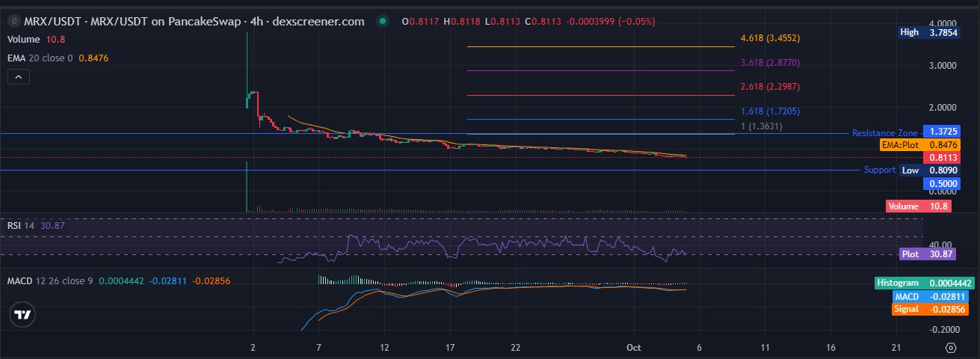The image size is (980, 359).
Task: Click the close value C0.8113 in header
Action: click(x=542, y=22)
